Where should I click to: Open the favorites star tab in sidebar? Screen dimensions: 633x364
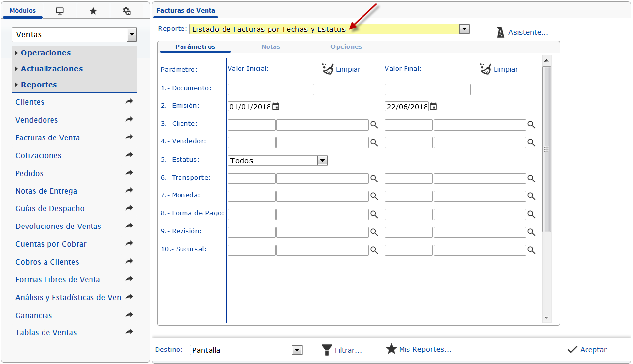coord(93,11)
